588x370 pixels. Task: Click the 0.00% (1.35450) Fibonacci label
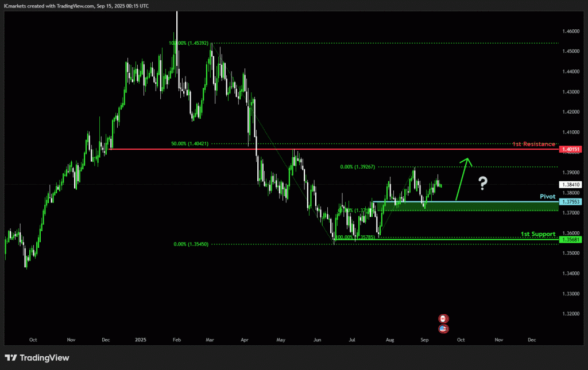191,244
